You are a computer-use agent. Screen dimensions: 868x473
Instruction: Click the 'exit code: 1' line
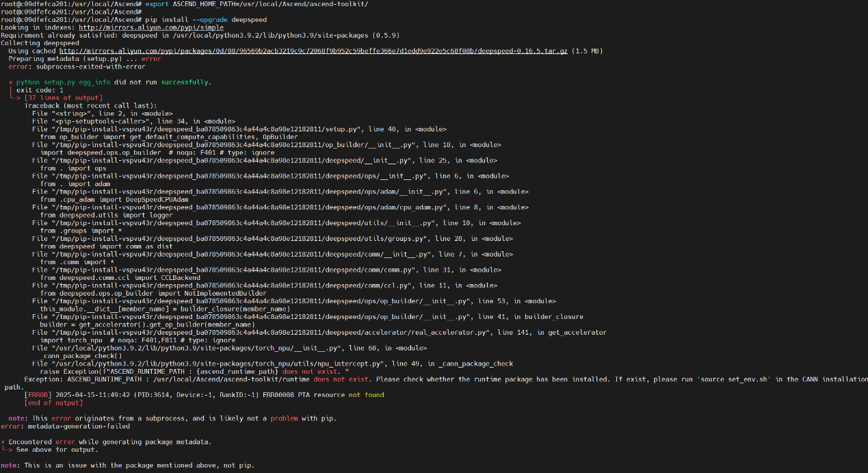pyautogui.click(x=40, y=90)
